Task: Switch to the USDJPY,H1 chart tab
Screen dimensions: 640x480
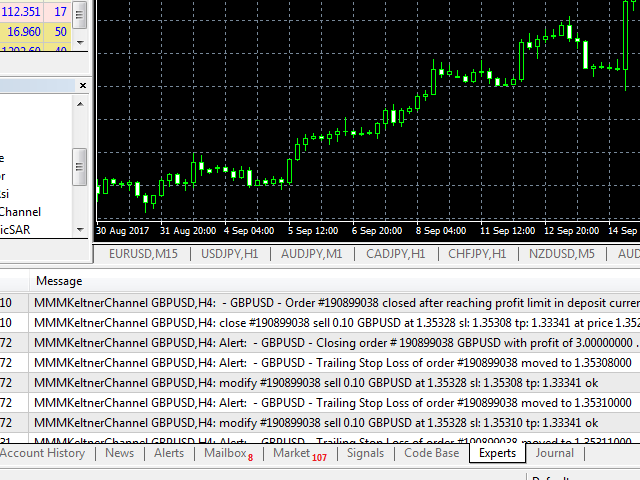Action: (229, 254)
